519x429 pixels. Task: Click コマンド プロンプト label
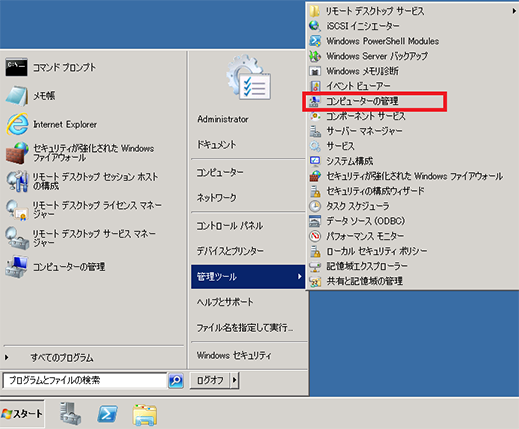pyautogui.click(x=64, y=67)
